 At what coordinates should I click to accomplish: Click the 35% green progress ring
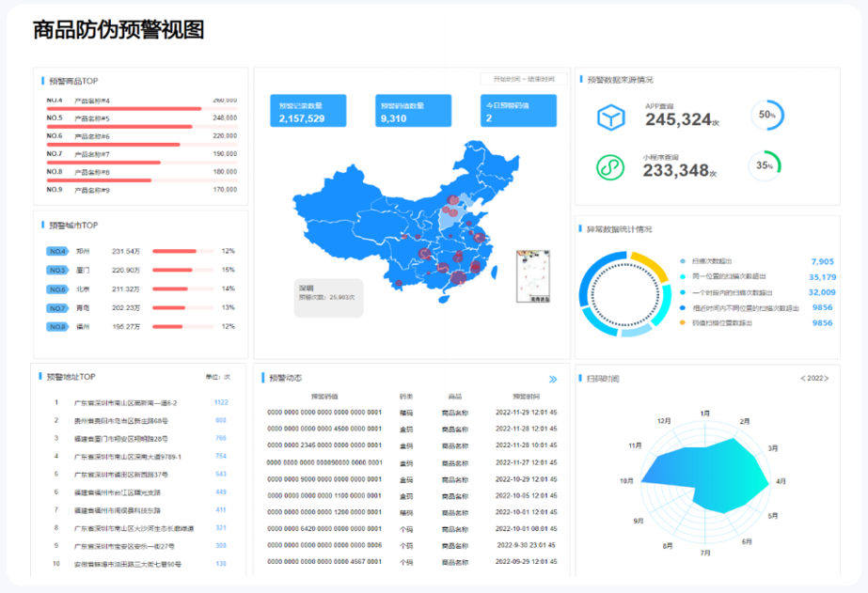(x=765, y=165)
